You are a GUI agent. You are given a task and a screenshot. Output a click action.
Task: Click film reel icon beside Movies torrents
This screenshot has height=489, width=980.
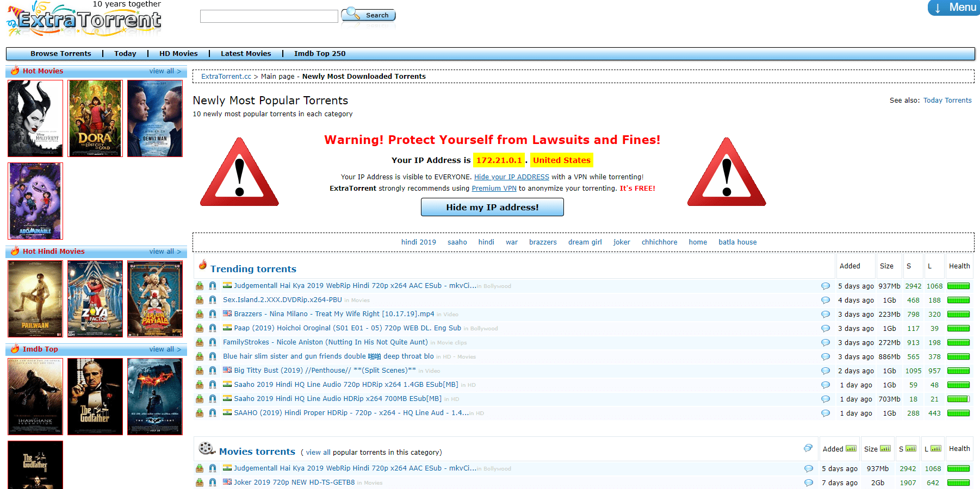point(207,449)
